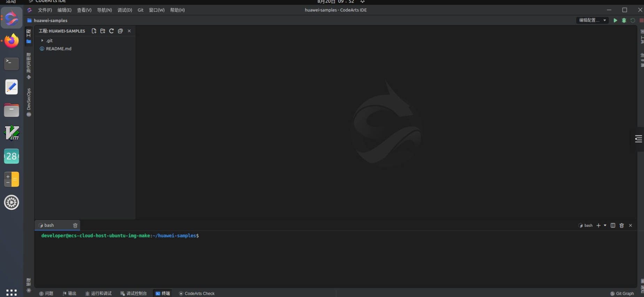Screen dimensions: 644x297
Task: Open system Settings from the dock
Action: click(11, 202)
